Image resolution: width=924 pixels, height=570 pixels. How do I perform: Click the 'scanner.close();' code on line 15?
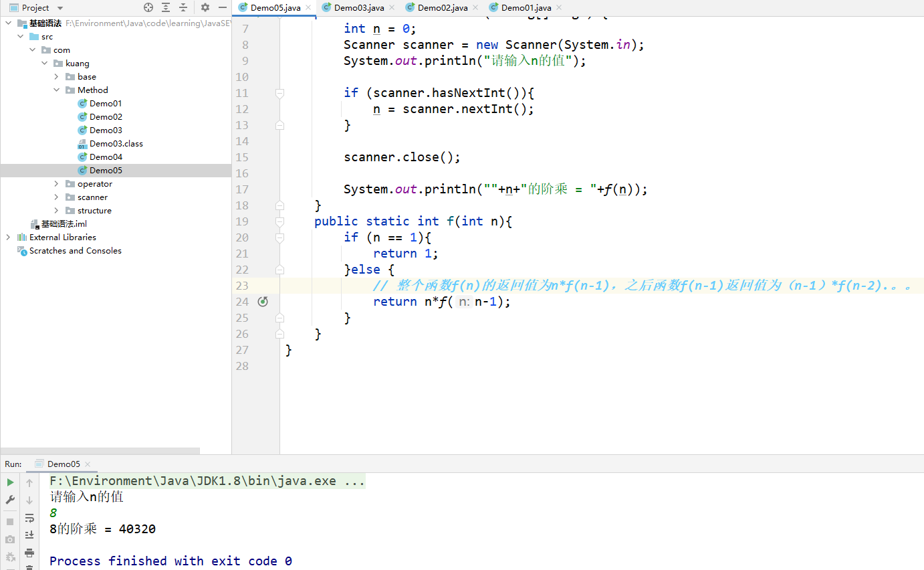(x=402, y=157)
